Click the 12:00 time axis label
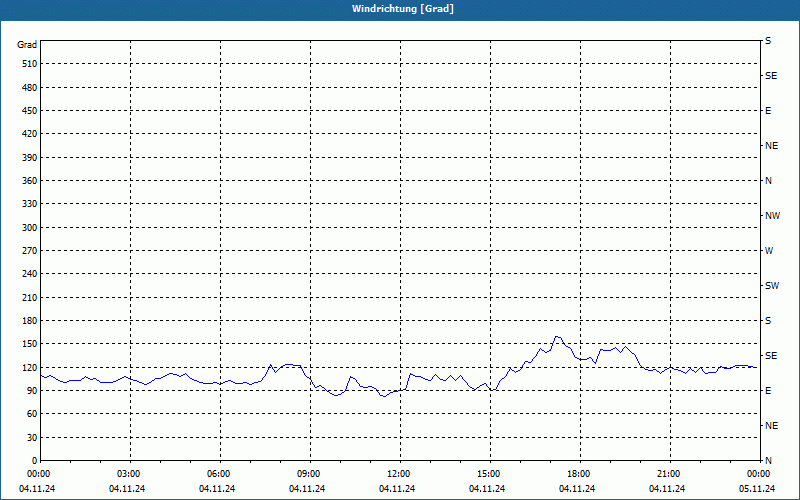The image size is (800, 500). coord(399,474)
